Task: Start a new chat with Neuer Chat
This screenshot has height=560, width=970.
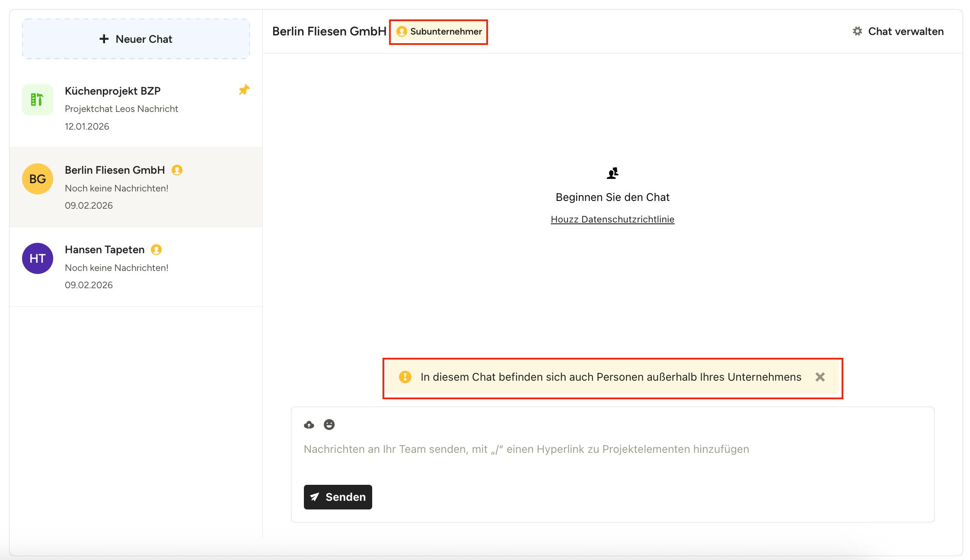Action: click(136, 39)
